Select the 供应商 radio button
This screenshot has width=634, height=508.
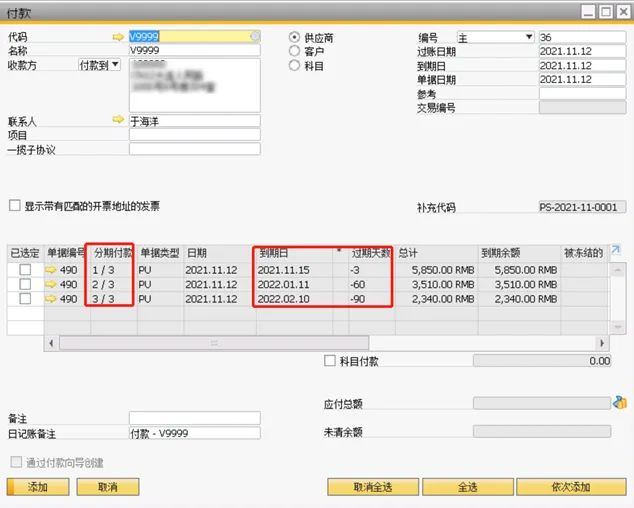tap(294, 37)
